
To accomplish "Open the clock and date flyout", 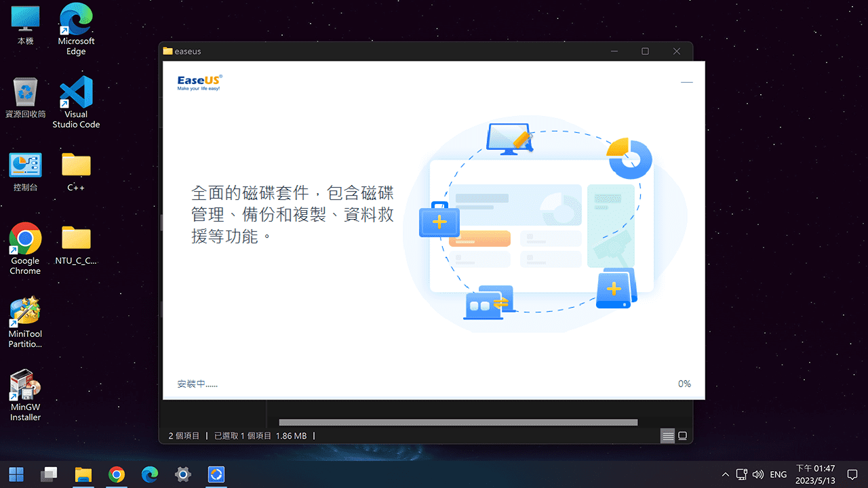I will pyautogui.click(x=815, y=474).
